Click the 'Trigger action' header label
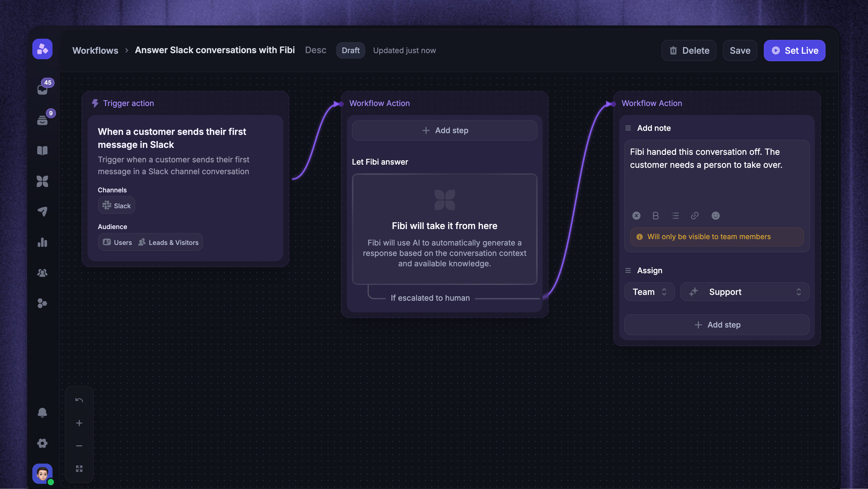The image size is (868, 489). pyautogui.click(x=128, y=103)
